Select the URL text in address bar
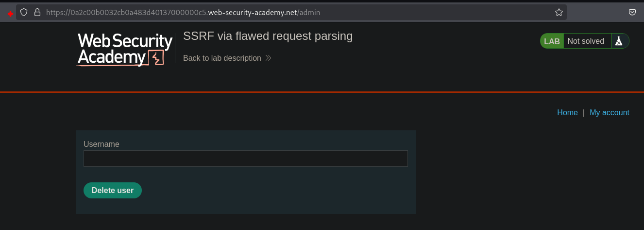Screen dimensions: 644x230 [x=183, y=12]
